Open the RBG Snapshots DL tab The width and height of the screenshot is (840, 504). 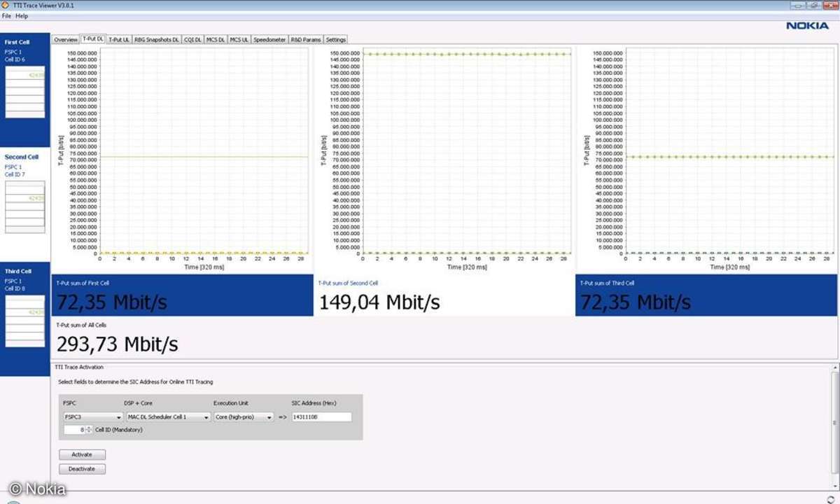pyautogui.click(x=157, y=40)
